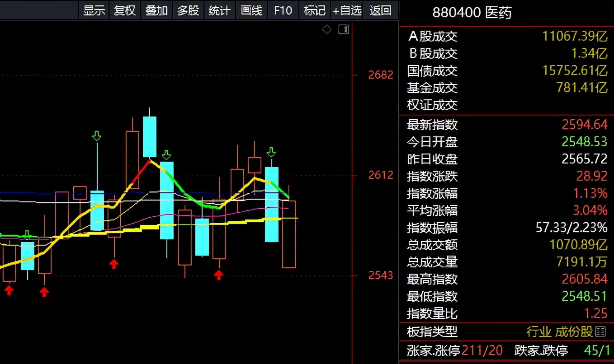Select 叠加 overlay button
The width and height of the screenshot is (614, 364).
(x=156, y=10)
